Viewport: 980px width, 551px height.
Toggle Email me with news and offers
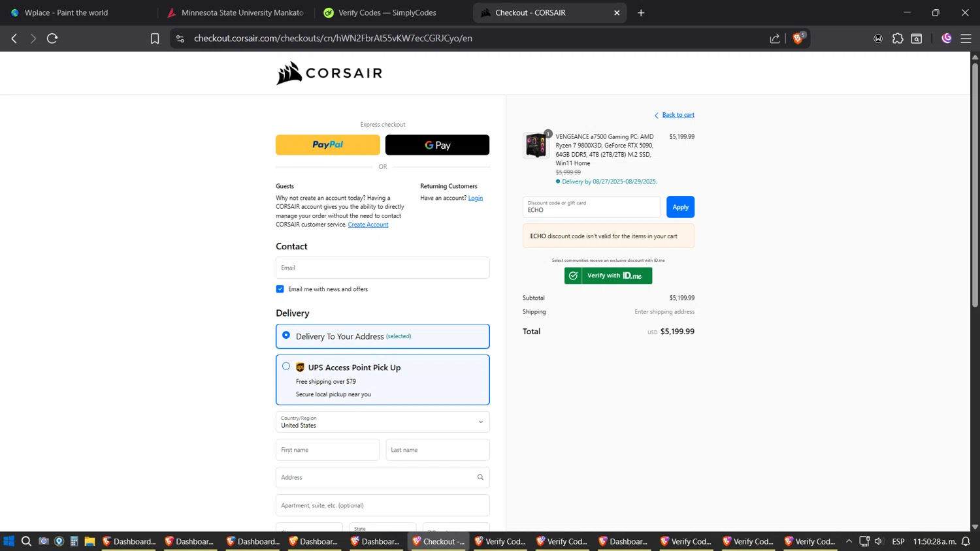[280, 289]
